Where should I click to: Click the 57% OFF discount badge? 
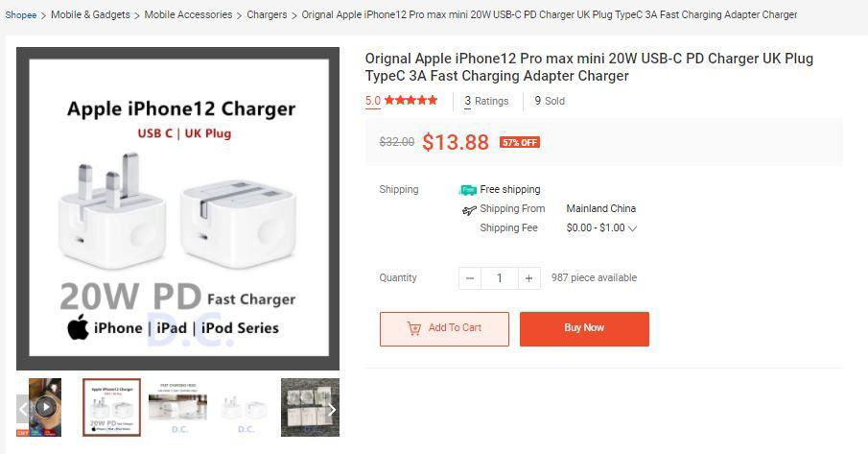point(520,142)
